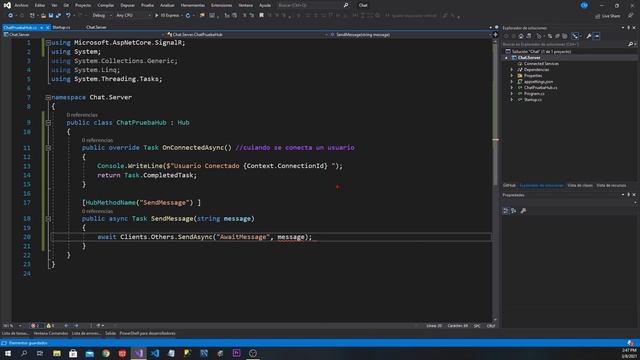Screen dimensions: 640x360
Task: Click the Alphabetical sort icon in Properties panel
Action: coord(514,211)
